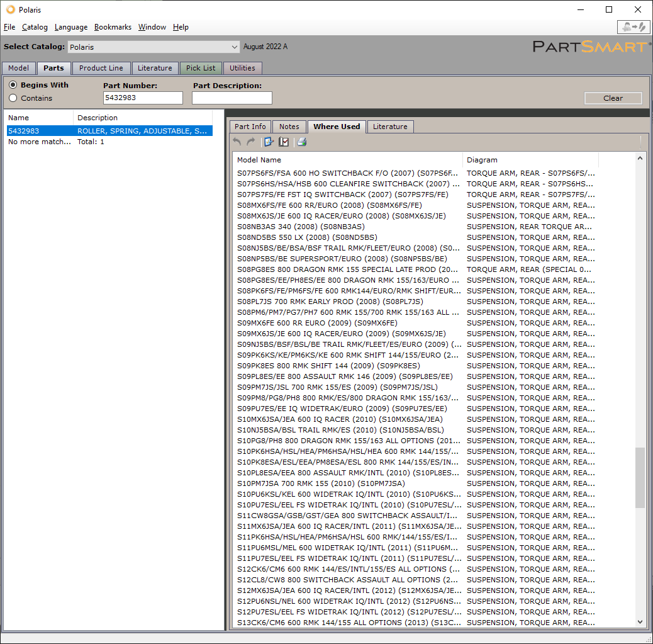Select the S09PL8ES/EE 800 ASSAULT RMK 146 row
The image size is (653, 644).
pos(416,377)
